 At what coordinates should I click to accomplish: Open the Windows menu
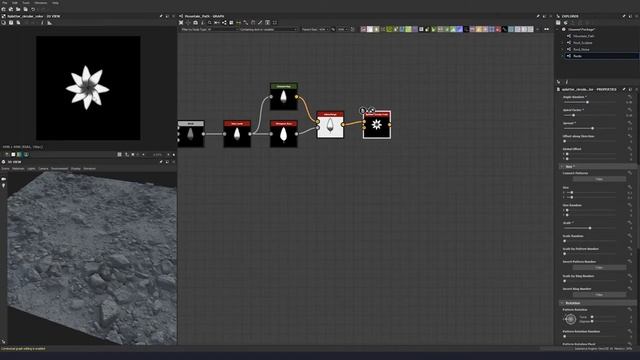40,3
